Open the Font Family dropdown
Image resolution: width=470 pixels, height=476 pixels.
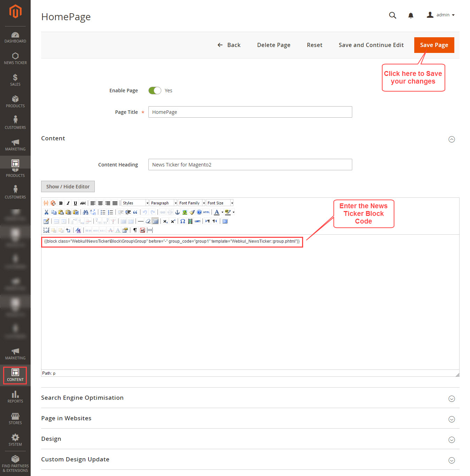coord(192,203)
